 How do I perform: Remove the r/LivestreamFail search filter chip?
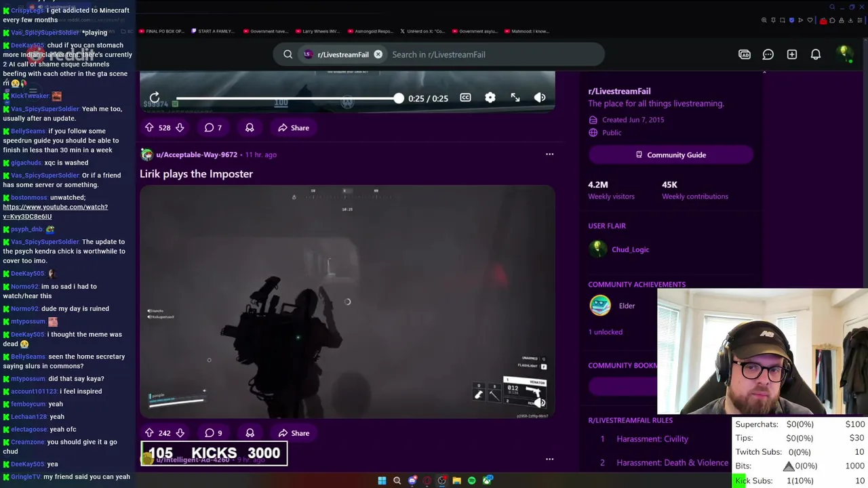[378, 54]
